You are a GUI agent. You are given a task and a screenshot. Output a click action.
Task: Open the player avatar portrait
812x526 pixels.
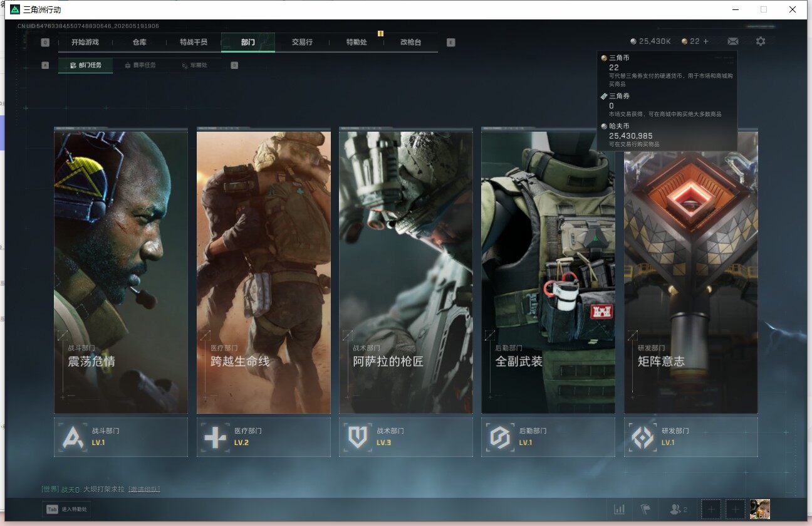point(760,510)
